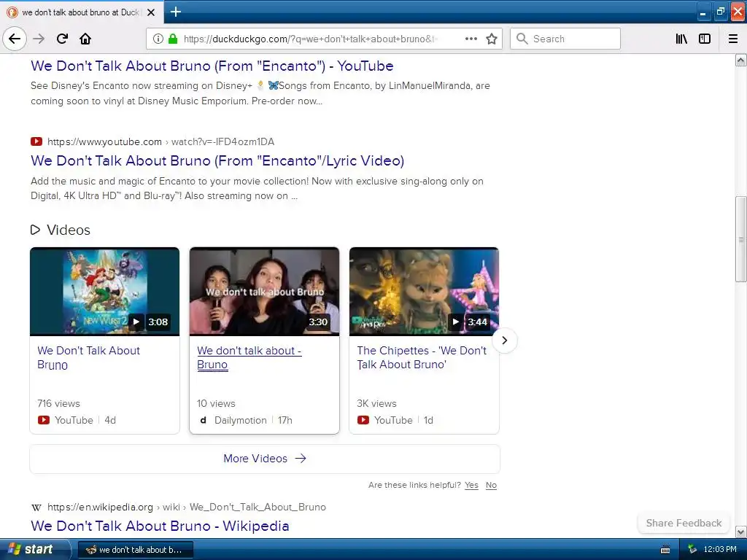Click the '10 views' text on the Dailymotion card
747x560 pixels.
(x=216, y=403)
